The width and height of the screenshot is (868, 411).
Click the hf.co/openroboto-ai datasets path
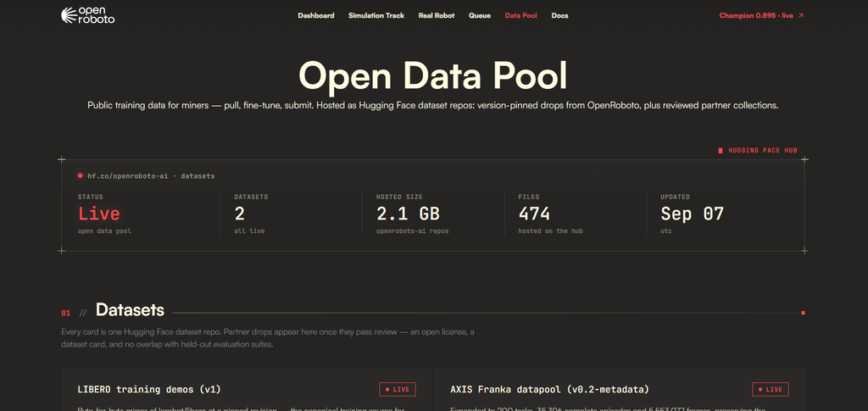[x=151, y=176]
